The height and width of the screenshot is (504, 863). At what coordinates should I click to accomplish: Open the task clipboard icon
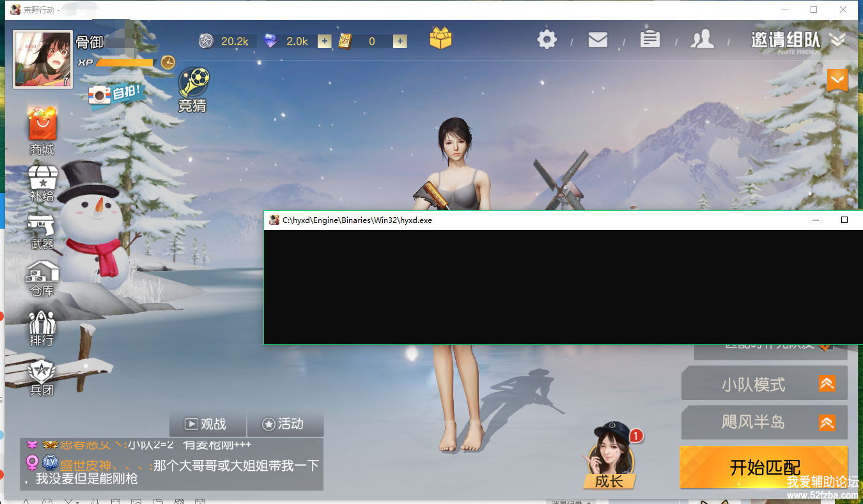(x=650, y=39)
